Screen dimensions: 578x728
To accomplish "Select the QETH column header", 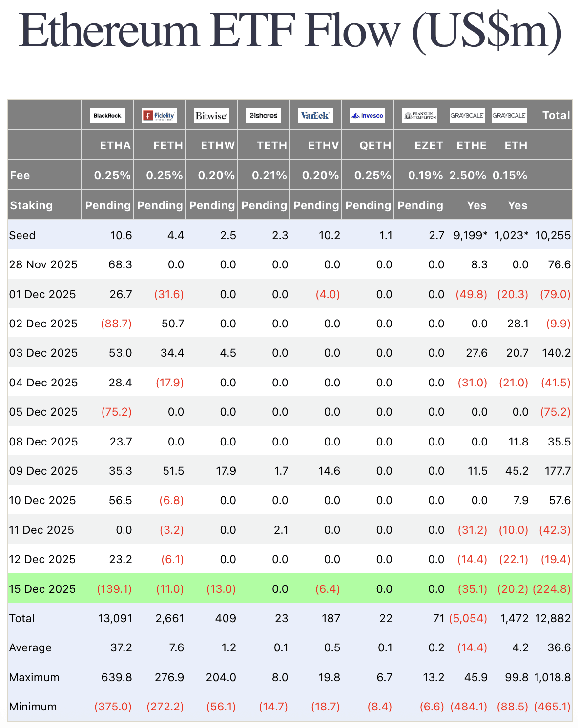I will coord(375,145).
